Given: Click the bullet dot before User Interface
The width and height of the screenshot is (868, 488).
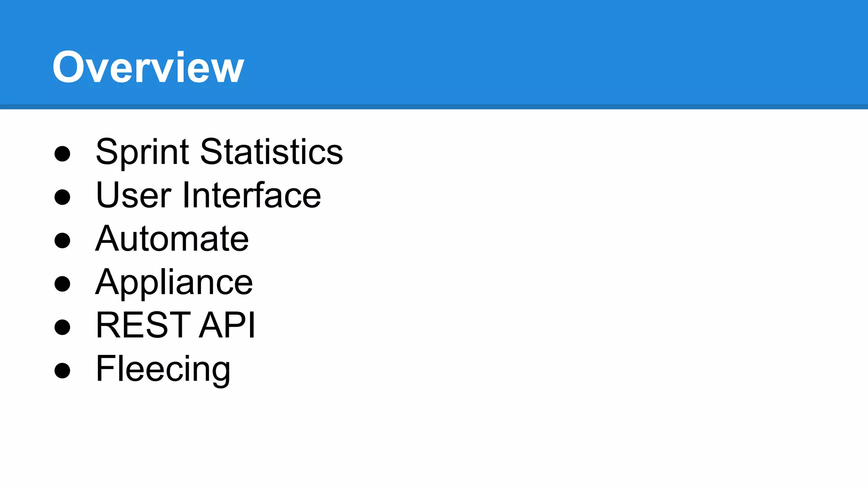Looking at the screenshot, I should (x=62, y=197).
